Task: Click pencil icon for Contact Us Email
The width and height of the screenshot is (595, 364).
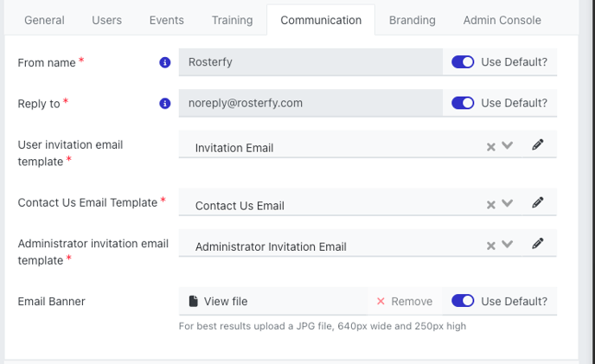Action: pyautogui.click(x=538, y=203)
